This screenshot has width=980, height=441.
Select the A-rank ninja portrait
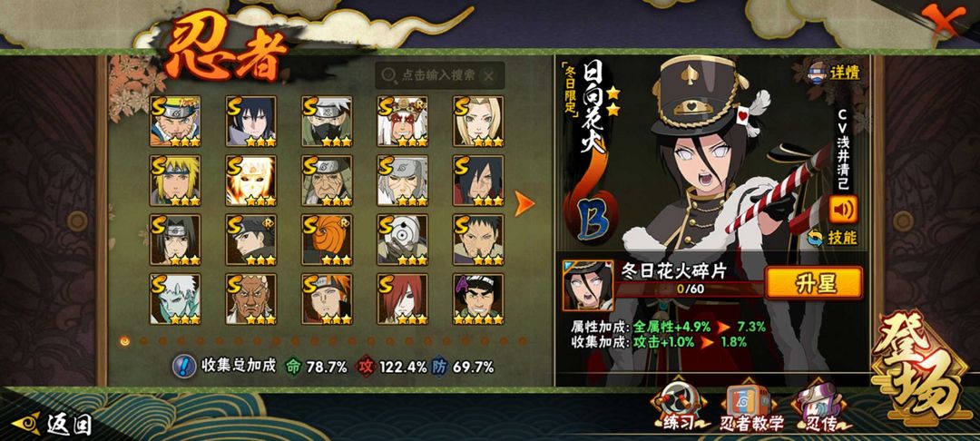coord(478,299)
